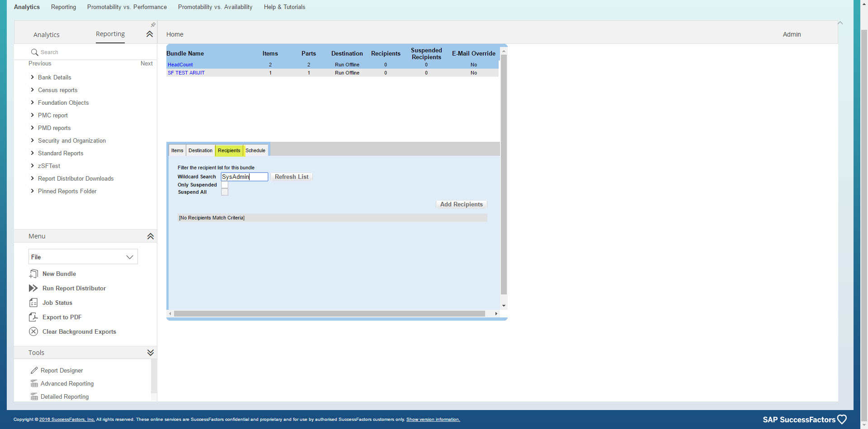Click the Job Status icon
The height and width of the screenshot is (429, 868).
click(33, 303)
